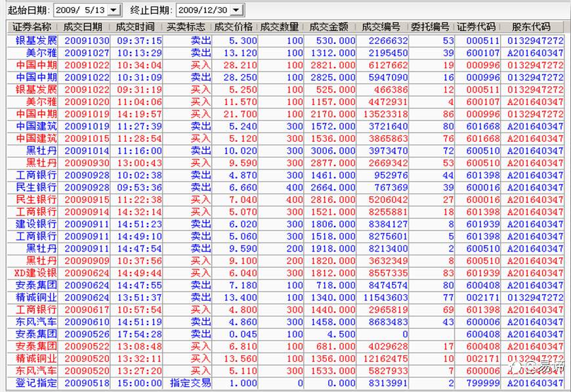Select 美尔雅 row dated 20091027
The width and height of the screenshot is (571, 392).
[285, 53]
